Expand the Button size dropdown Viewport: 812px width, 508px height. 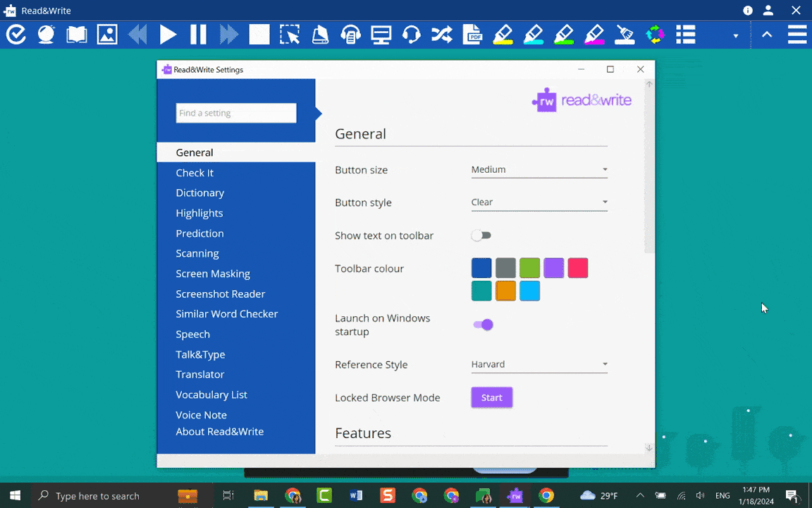point(539,169)
